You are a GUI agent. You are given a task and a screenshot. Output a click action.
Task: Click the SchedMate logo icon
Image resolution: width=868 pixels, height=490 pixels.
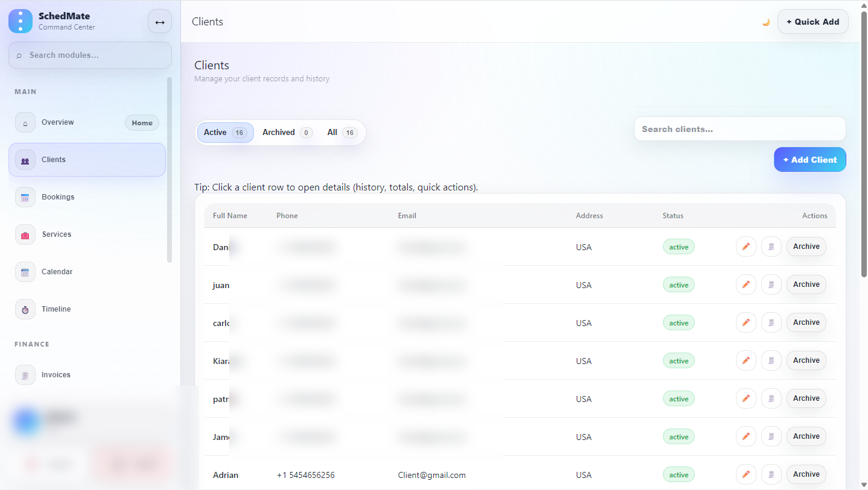tap(21, 21)
